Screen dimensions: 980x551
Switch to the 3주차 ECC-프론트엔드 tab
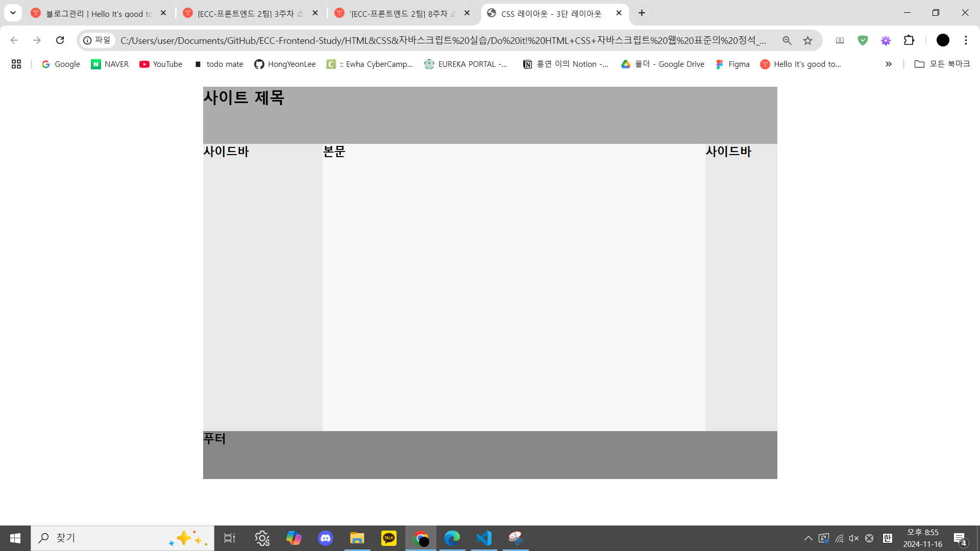(250, 13)
